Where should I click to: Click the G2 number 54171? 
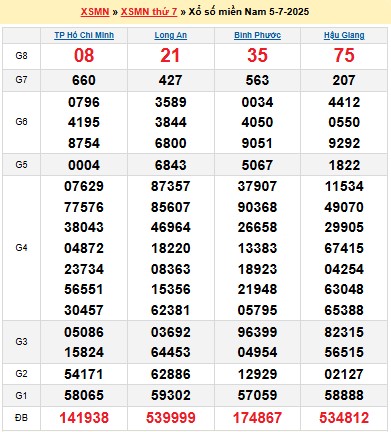pyautogui.click(x=84, y=374)
